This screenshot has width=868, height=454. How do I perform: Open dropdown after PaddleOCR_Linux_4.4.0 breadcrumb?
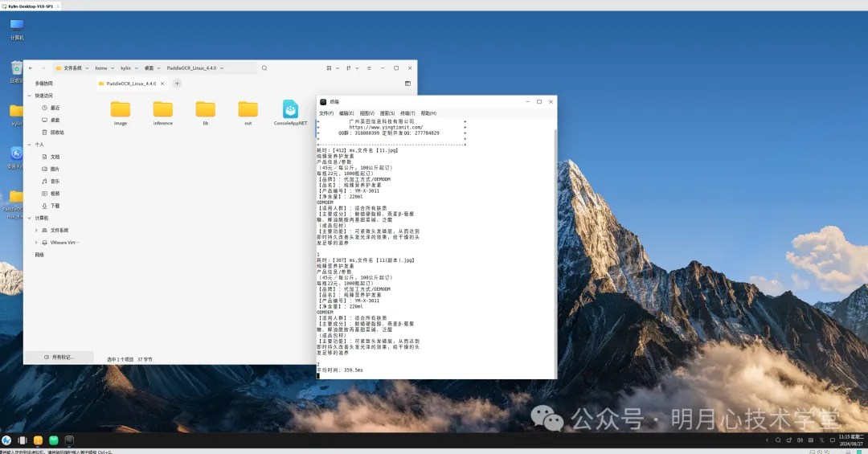pos(222,68)
